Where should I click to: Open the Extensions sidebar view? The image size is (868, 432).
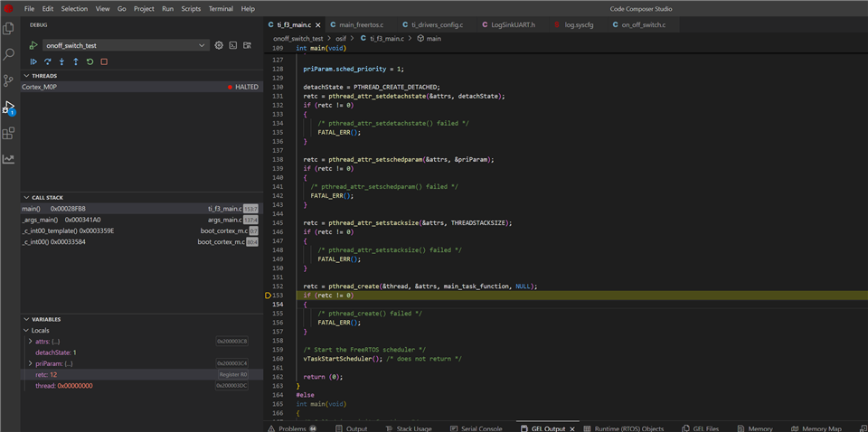point(9,133)
